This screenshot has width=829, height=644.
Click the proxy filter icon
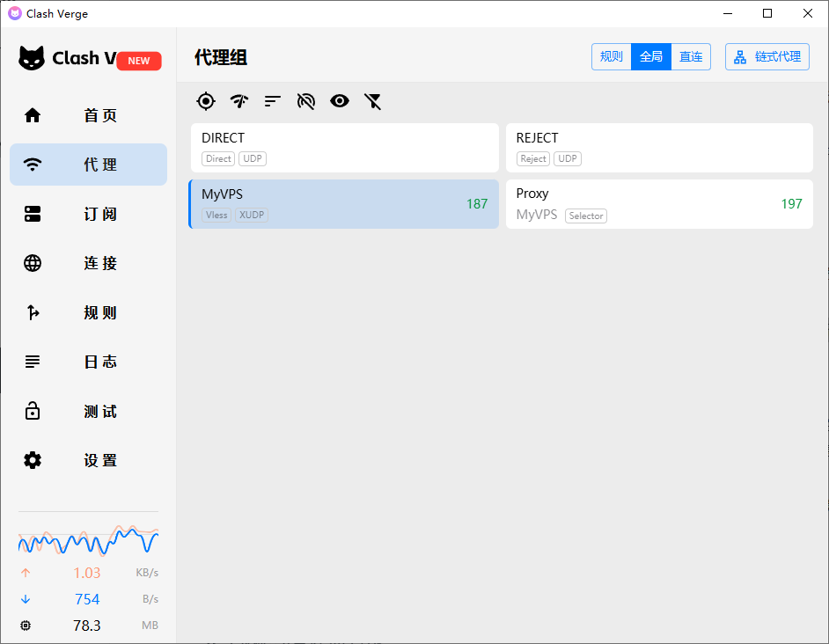point(373,101)
